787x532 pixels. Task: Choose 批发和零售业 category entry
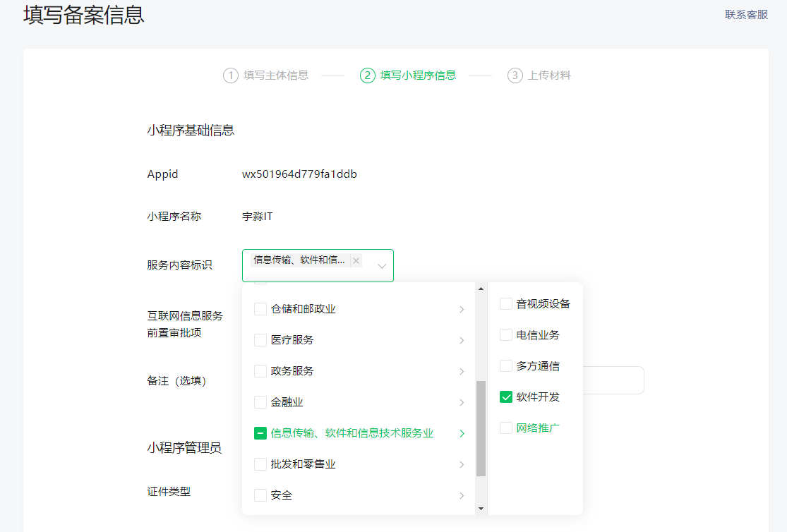303,464
